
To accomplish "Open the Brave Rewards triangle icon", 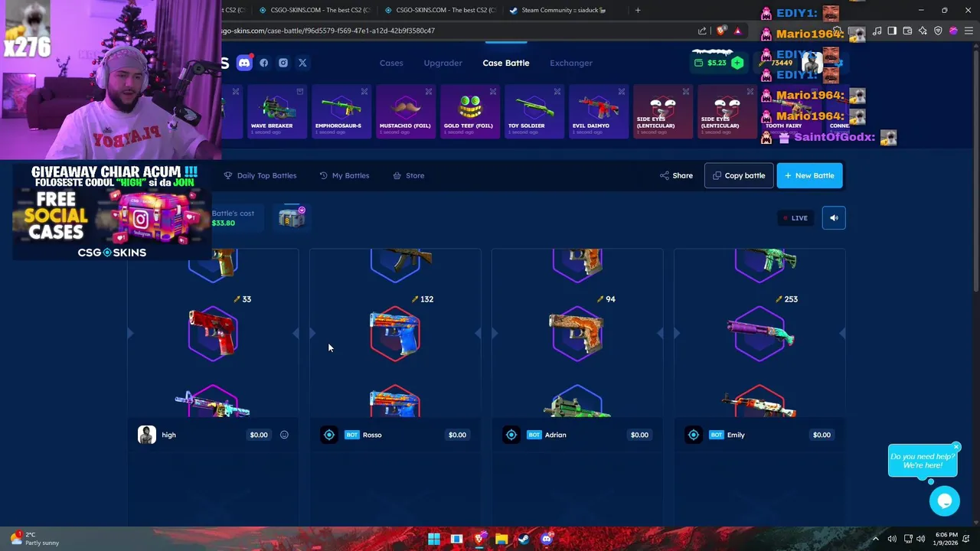I will (x=737, y=31).
